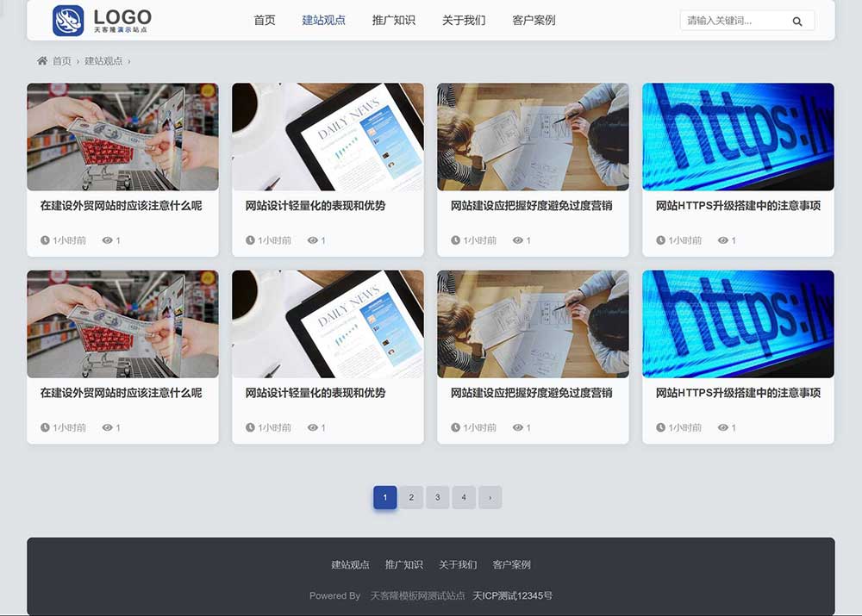Image resolution: width=862 pixels, height=616 pixels.
Task: Click 推广知识 in the footer
Action: click(x=404, y=564)
